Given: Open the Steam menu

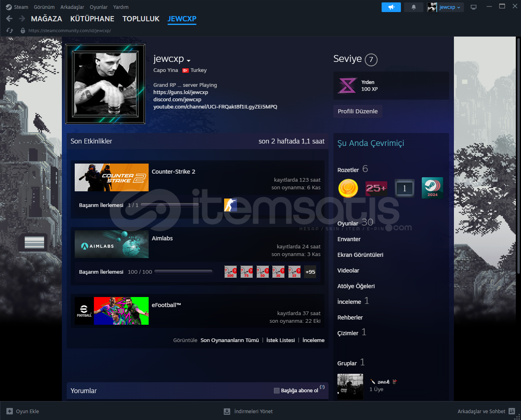Looking at the screenshot, I should pyautogui.click(x=21, y=7).
